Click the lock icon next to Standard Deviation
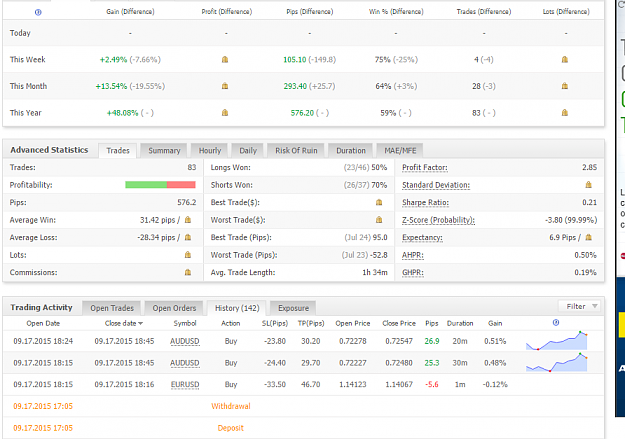 tap(588, 185)
